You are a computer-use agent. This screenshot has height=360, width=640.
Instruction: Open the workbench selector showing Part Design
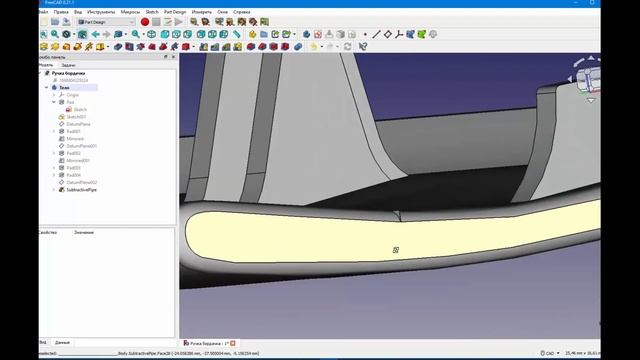click(x=106, y=22)
